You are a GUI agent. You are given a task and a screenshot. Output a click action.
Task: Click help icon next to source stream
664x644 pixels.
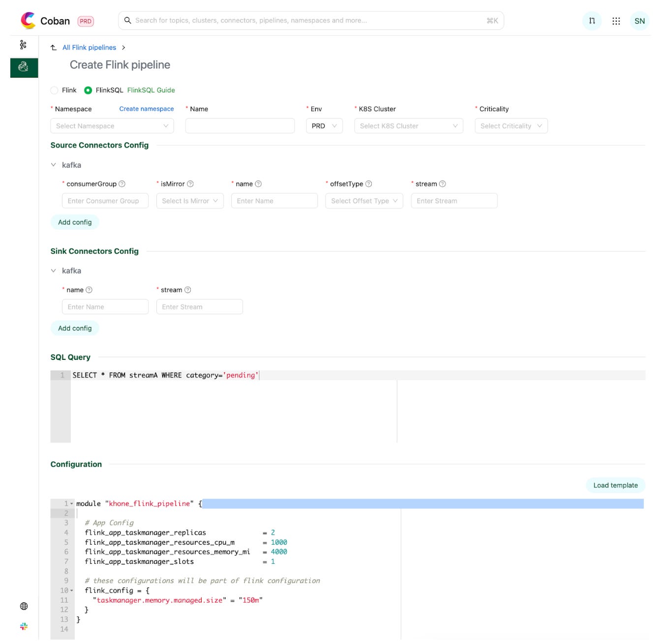442,184
